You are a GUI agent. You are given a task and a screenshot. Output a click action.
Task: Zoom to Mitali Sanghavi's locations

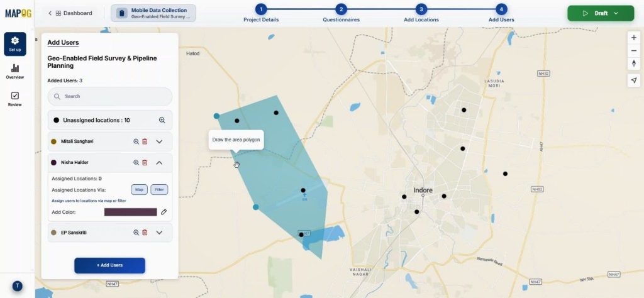coord(136,141)
